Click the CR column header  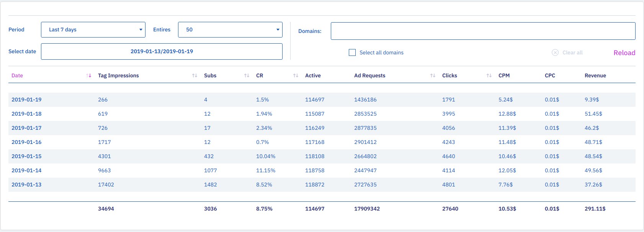[260, 75]
